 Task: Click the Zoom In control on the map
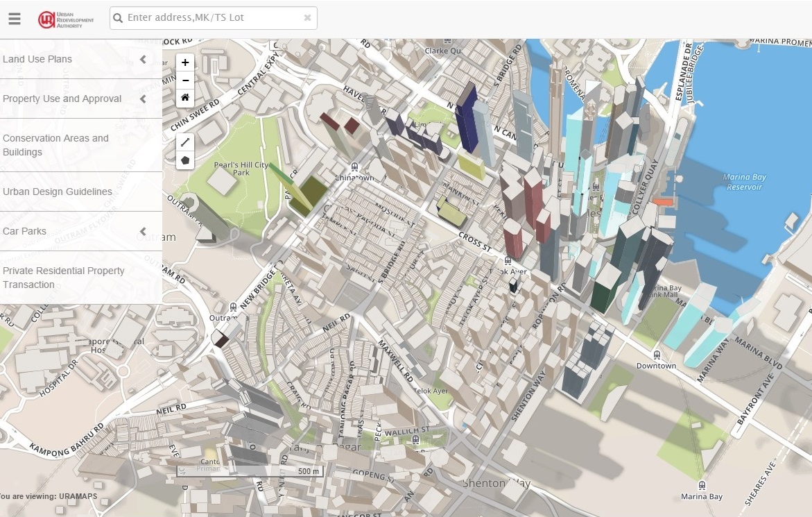click(184, 62)
